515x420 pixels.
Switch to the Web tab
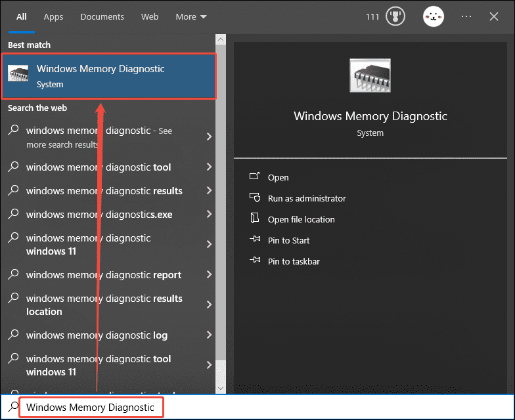coord(150,17)
